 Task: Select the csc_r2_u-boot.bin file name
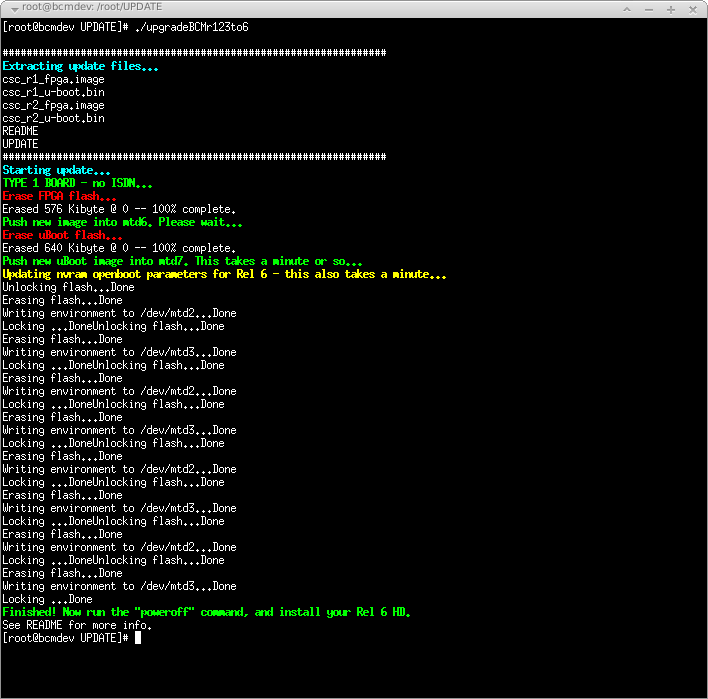point(53,118)
